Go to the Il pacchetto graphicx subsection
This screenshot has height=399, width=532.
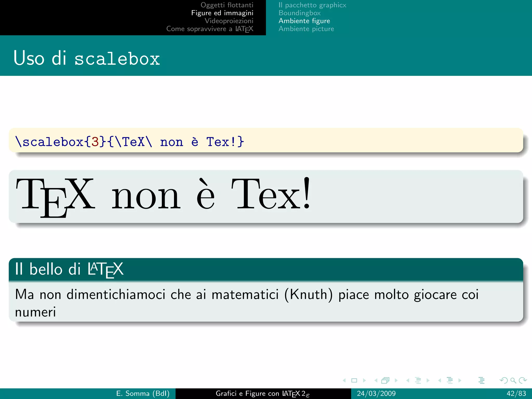pos(312,5)
